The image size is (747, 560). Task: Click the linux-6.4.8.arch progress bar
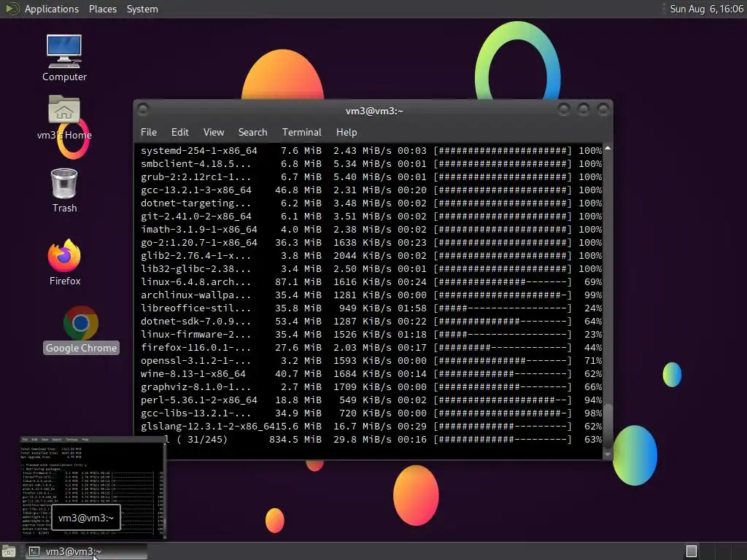point(502,282)
